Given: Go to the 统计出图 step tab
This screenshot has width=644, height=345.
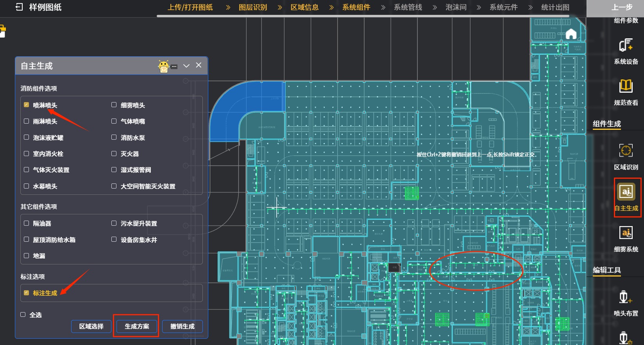Looking at the screenshot, I should click(555, 7).
